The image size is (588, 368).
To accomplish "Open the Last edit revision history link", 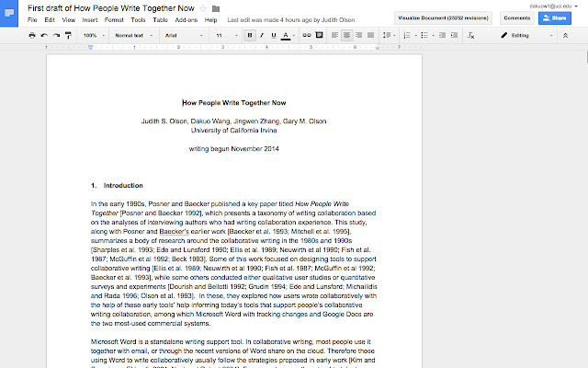I will click(x=291, y=20).
